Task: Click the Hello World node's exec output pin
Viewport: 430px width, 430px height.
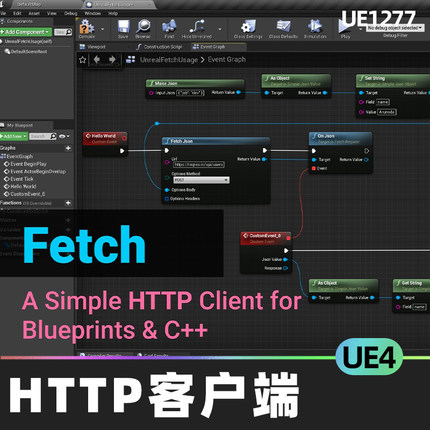Action: [x=122, y=151]
